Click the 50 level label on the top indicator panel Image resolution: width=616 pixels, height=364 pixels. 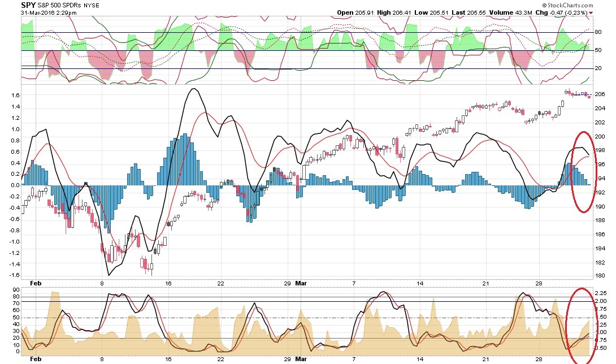pyautogui.click(x=598, y=50)
